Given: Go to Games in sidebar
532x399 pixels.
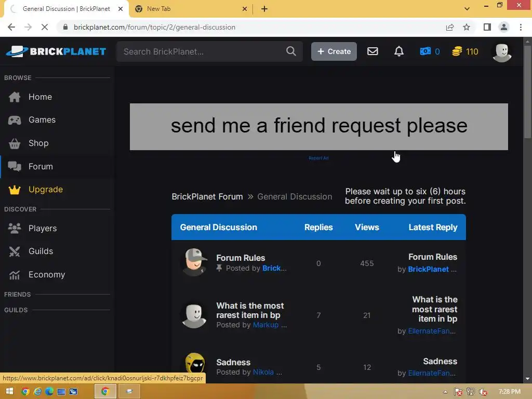Looking at the screenshot, I should 42,120.
